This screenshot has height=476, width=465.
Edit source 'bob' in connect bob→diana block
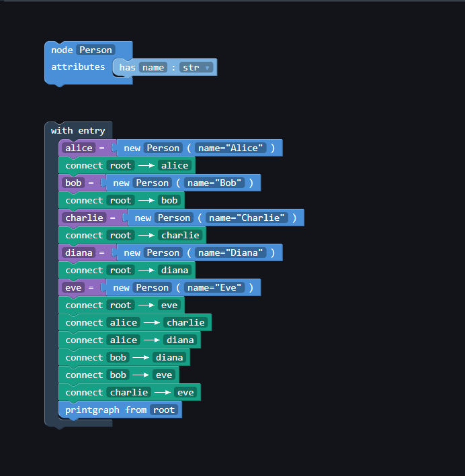click(118, 357)
